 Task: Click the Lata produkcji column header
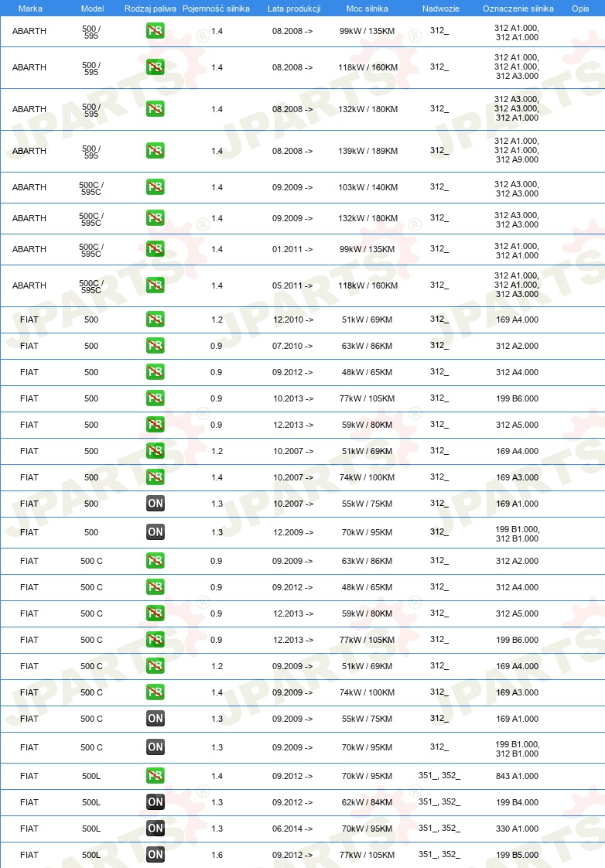click(294, 9)
